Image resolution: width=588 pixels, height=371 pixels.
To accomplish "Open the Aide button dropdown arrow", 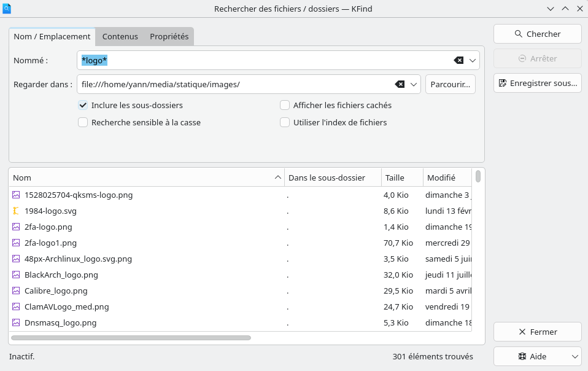I will tap(575, 356).
